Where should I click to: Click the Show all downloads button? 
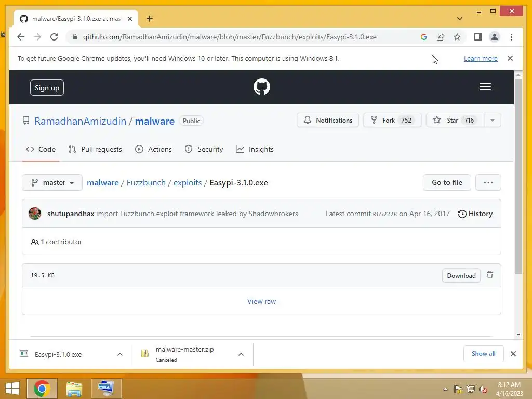(x=484, y=354)
